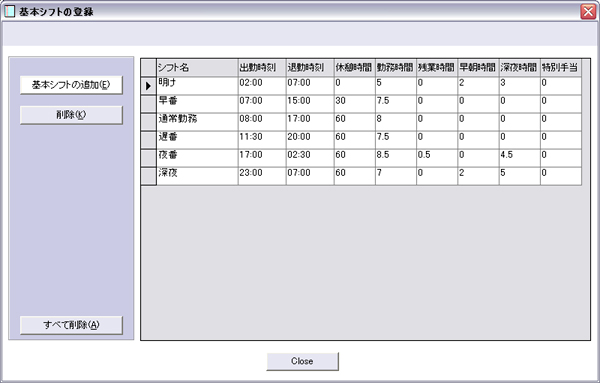Click the late-night hours 5 of 深夜

(x=520, y=176)
